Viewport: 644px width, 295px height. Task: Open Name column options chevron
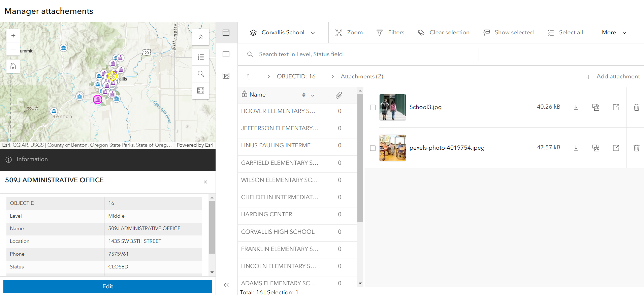click(313, 95)
